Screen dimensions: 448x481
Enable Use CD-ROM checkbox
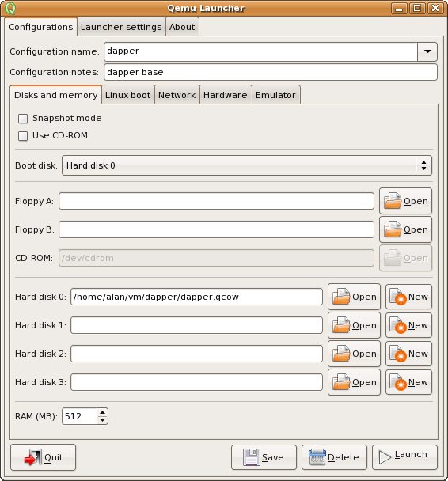click(23, 136)
